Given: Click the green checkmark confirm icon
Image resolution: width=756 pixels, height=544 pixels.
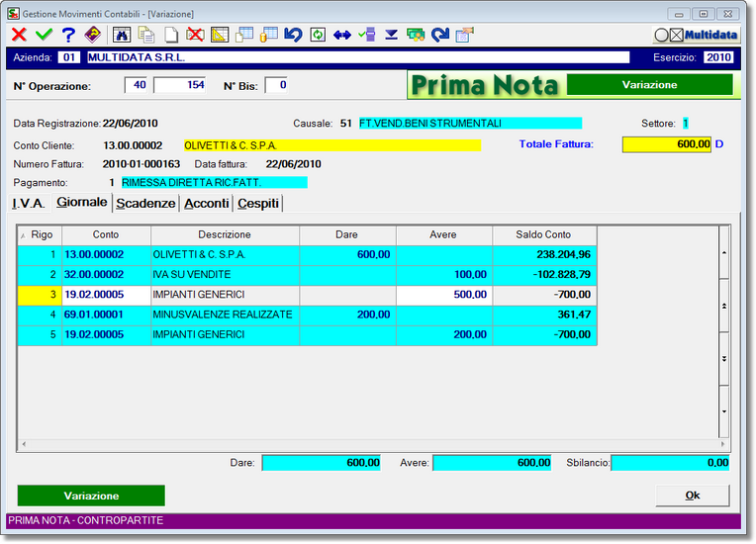Looking at the screenshot, I should pyautogui.click(x=44, y=35).
